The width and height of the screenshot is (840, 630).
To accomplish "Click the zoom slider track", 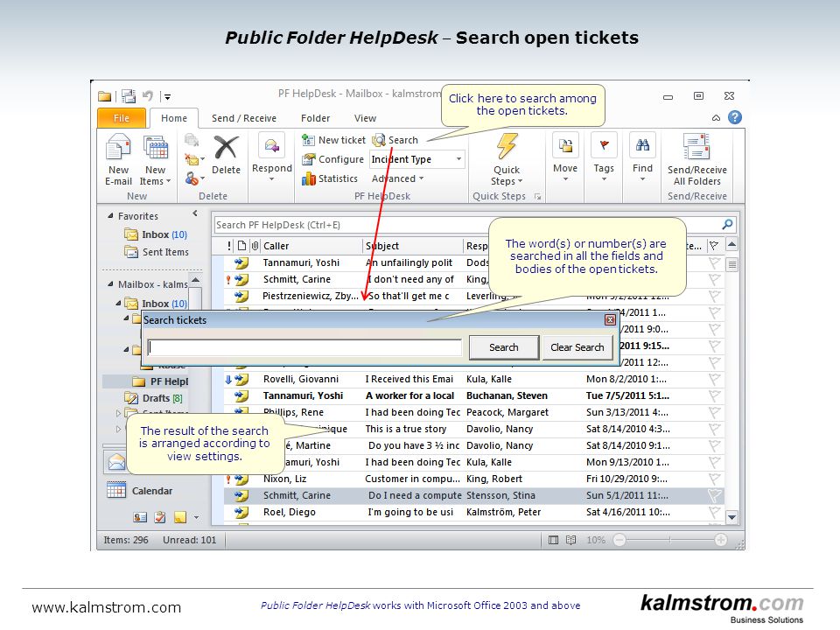I will (x=669, y=540).
